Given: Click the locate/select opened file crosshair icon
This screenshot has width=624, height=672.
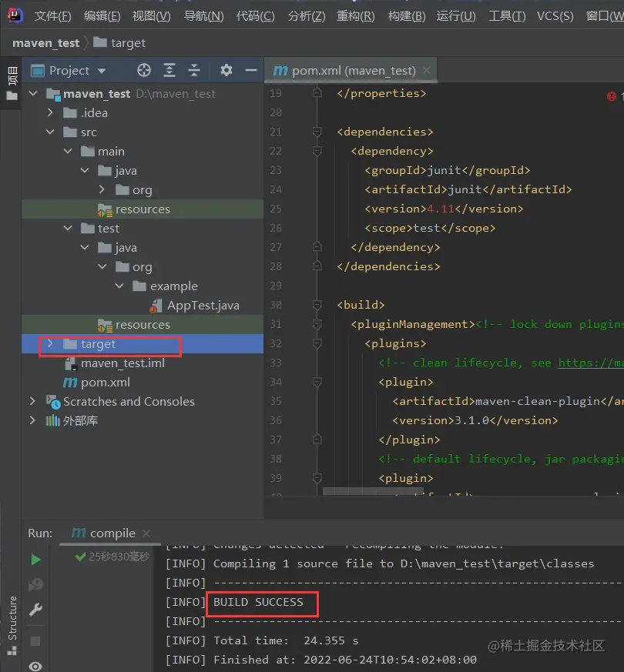Looking at the screenshot, I should 143,70.
